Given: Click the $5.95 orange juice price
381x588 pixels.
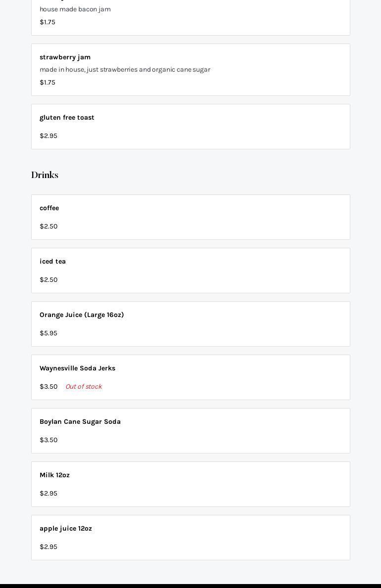Looking at the screenshot, I should (48, 333).
